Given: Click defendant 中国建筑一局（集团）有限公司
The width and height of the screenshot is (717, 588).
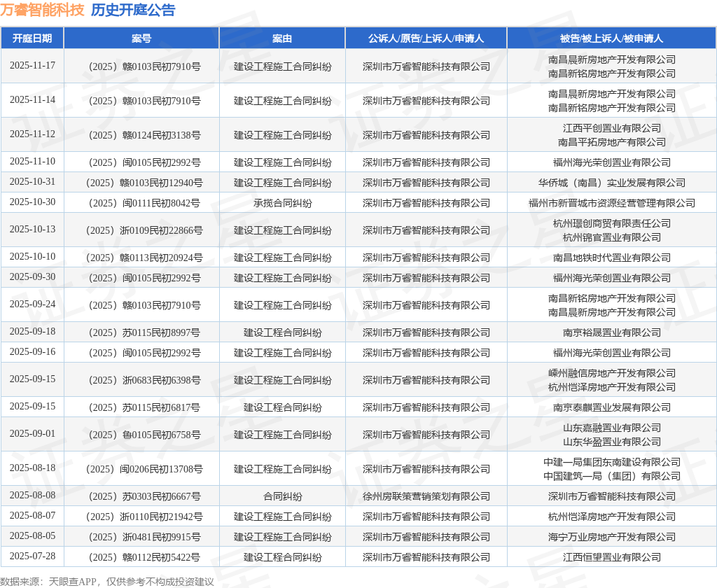Looking at the screenshot, I should pos(612,476).
